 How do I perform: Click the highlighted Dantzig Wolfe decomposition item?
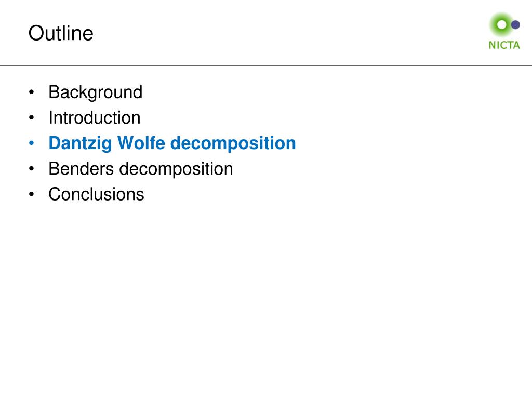[172, 143]
